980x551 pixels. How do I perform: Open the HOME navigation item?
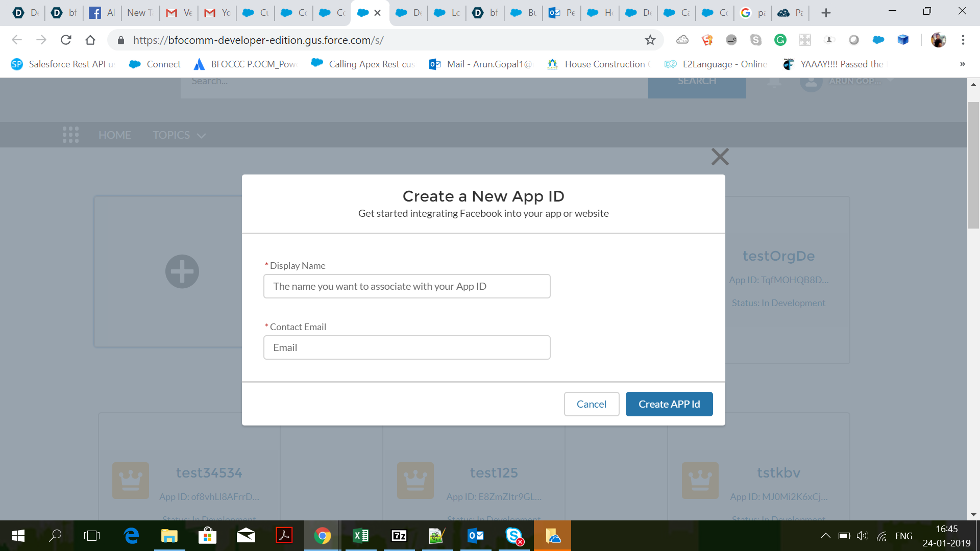point(115,135)
